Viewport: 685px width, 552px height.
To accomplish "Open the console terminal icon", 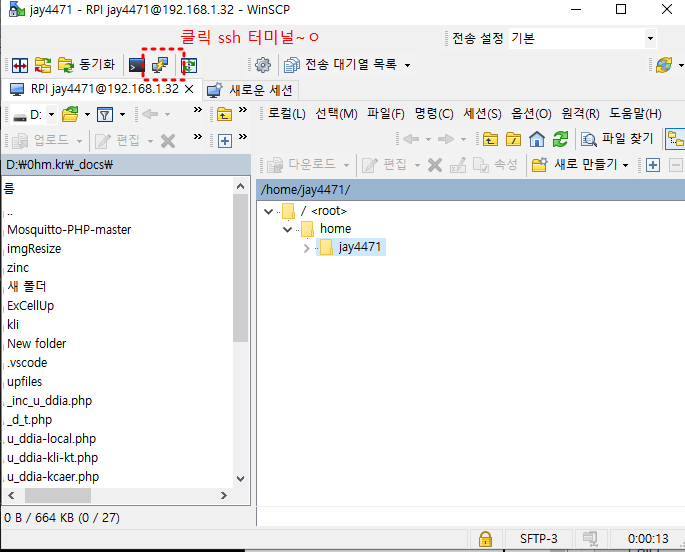I will [137, 66].
